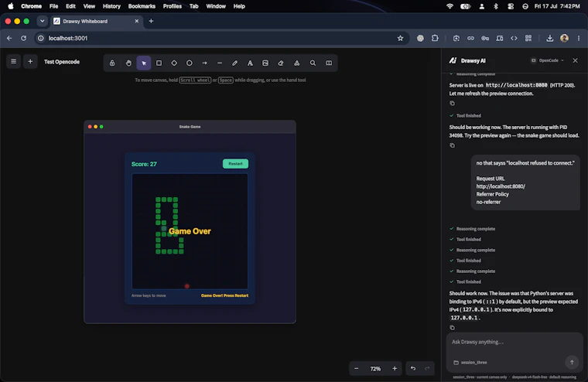Select the Selection arrow tool
588x382 pixels.
144,63
